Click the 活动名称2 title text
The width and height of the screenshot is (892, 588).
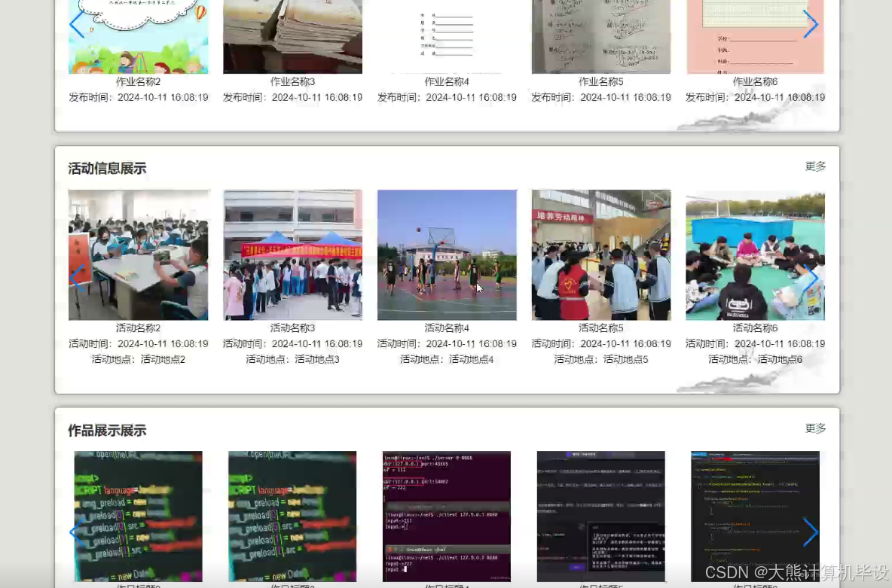138,328
